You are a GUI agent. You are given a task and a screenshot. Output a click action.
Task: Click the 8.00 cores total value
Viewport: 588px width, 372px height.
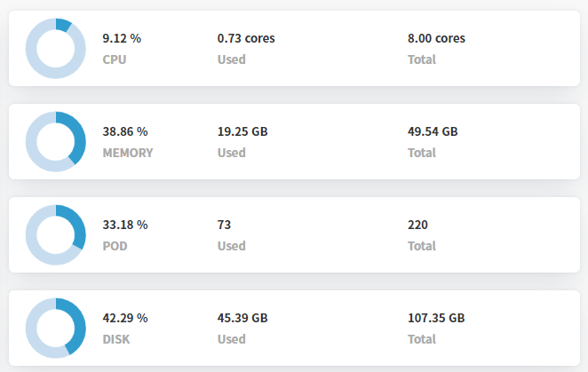pos(436,38)
